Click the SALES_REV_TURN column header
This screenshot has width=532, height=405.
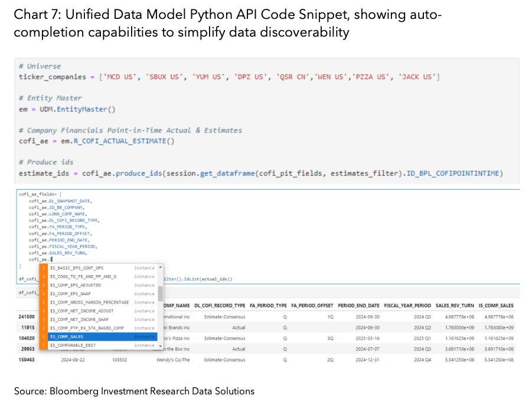455,306
